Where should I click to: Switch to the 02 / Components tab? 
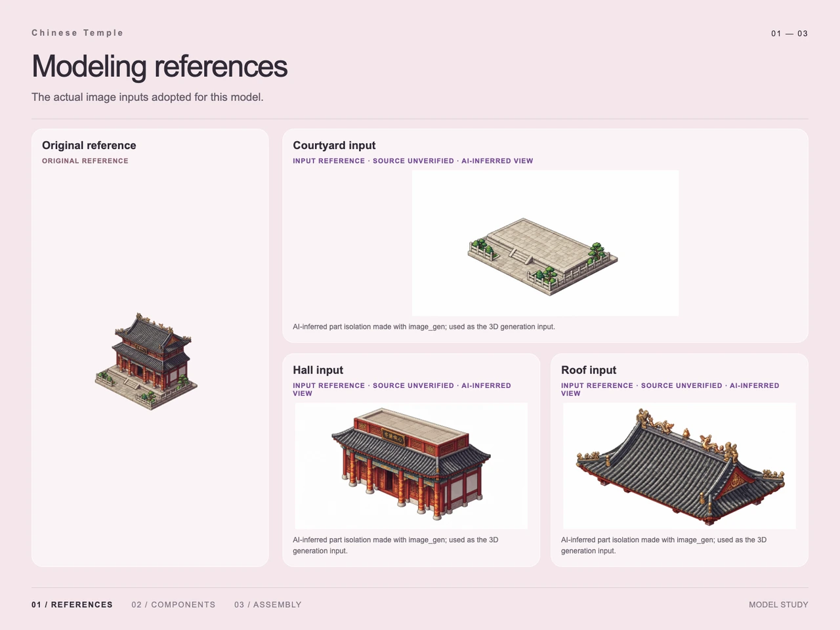pos(173,604)
